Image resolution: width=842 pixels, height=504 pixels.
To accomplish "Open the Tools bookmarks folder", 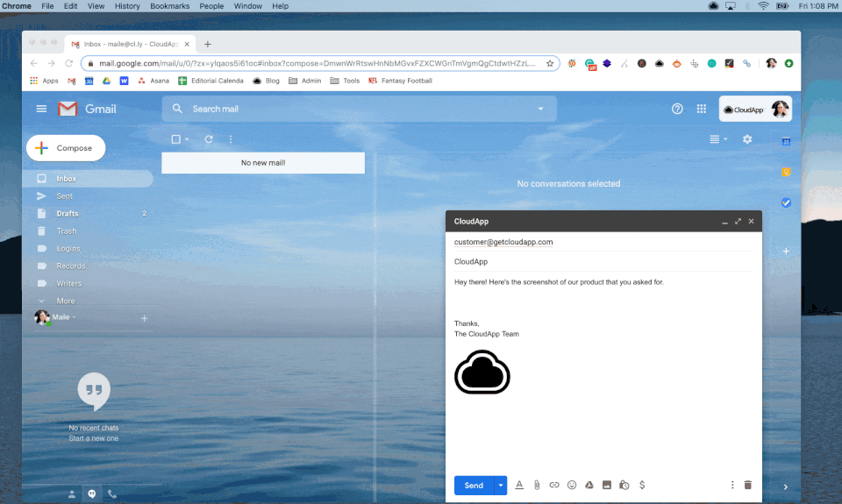I will click(x=345, y=81).
